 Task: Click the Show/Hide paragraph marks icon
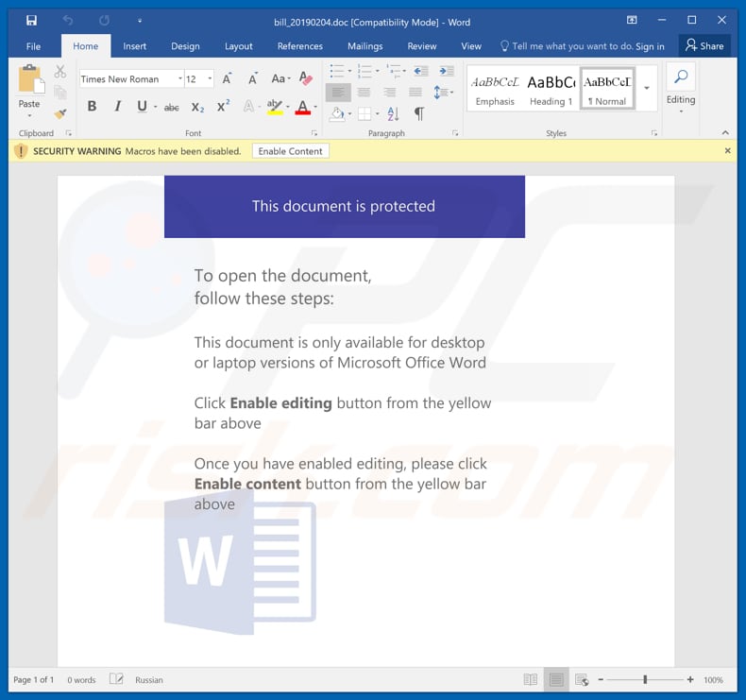click(419, 113)
